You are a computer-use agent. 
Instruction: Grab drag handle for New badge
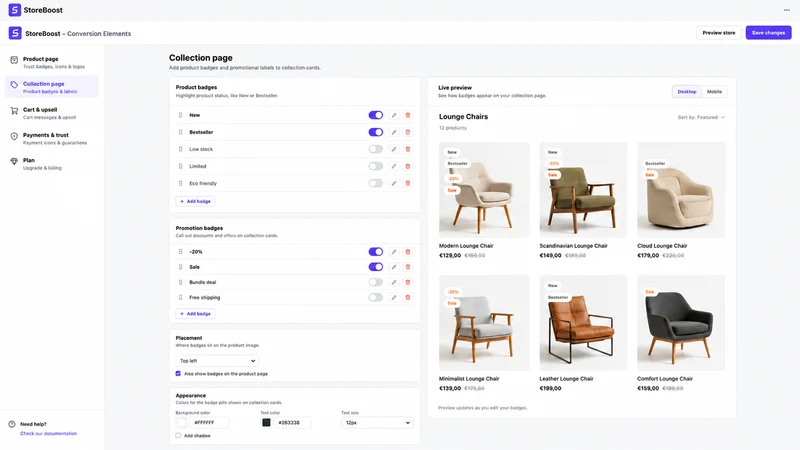click(x=180, y=115)
